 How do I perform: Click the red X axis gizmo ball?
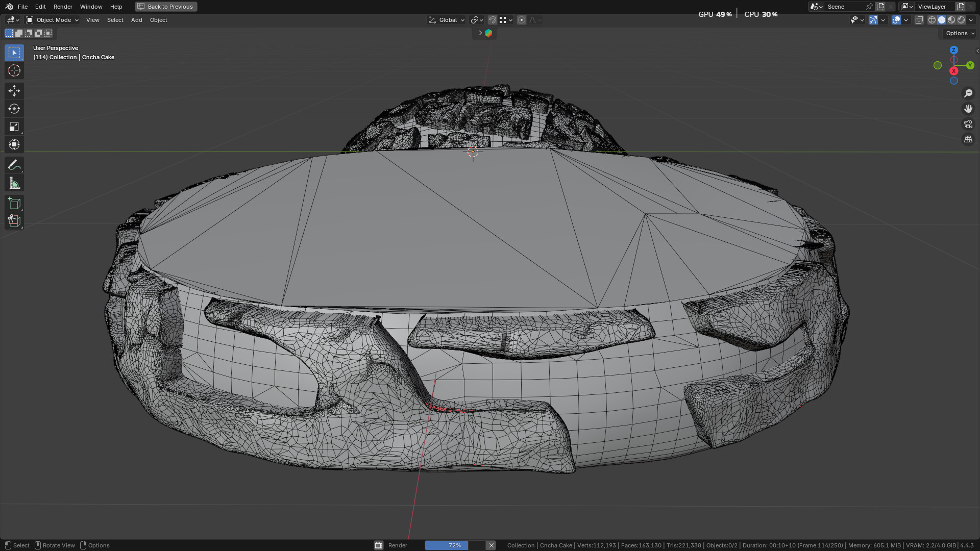(953, 71)
